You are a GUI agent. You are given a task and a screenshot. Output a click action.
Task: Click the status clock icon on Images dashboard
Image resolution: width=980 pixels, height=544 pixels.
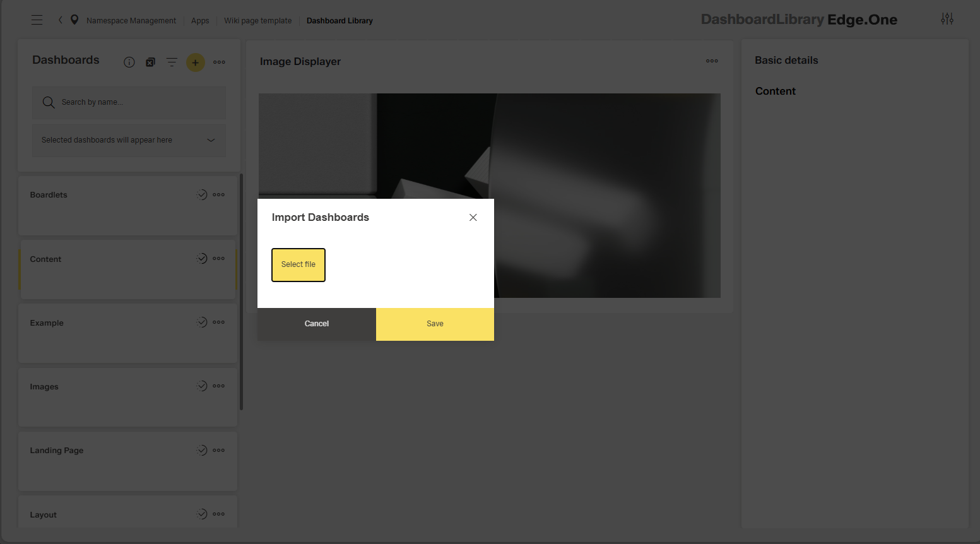(201, 386)
